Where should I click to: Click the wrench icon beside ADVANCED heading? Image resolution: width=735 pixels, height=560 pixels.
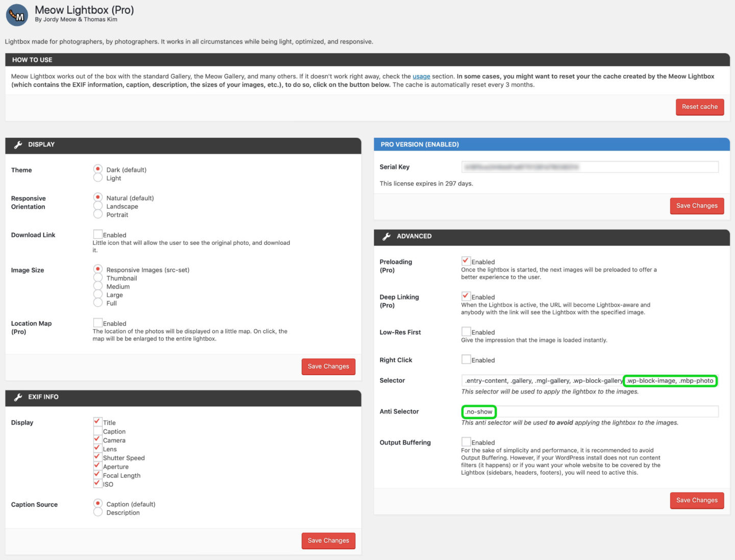coord(386,236)
